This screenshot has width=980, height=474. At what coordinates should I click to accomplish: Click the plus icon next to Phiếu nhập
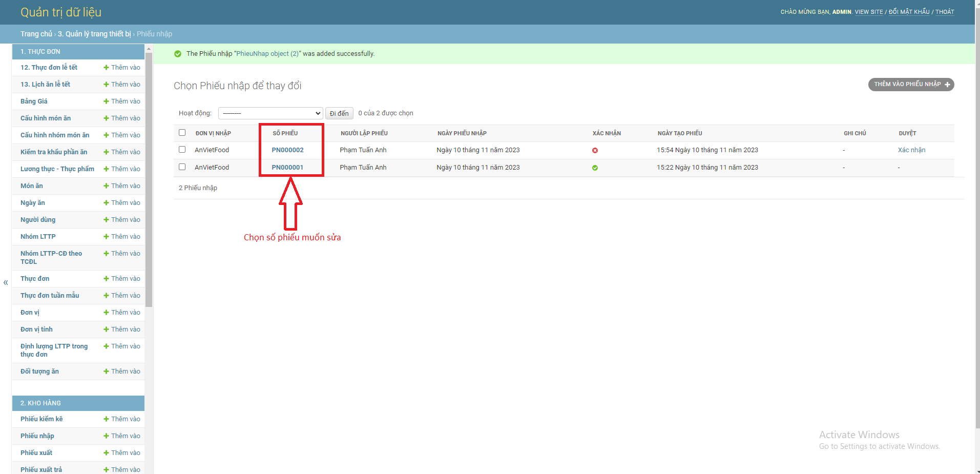tap(106, 436)
